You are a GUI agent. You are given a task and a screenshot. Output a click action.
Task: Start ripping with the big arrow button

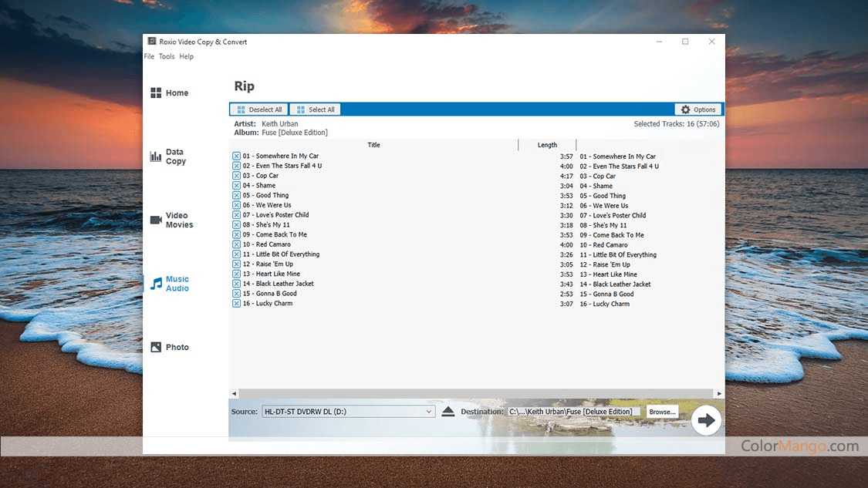click(x=707, y=419)
